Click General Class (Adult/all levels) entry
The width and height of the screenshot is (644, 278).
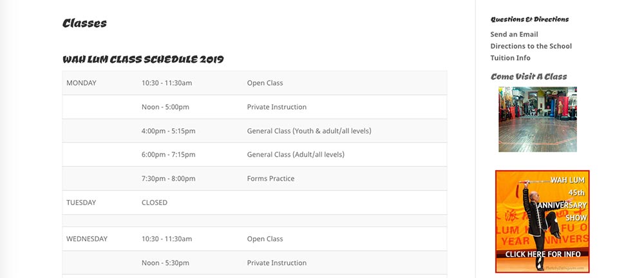[296, 155]
